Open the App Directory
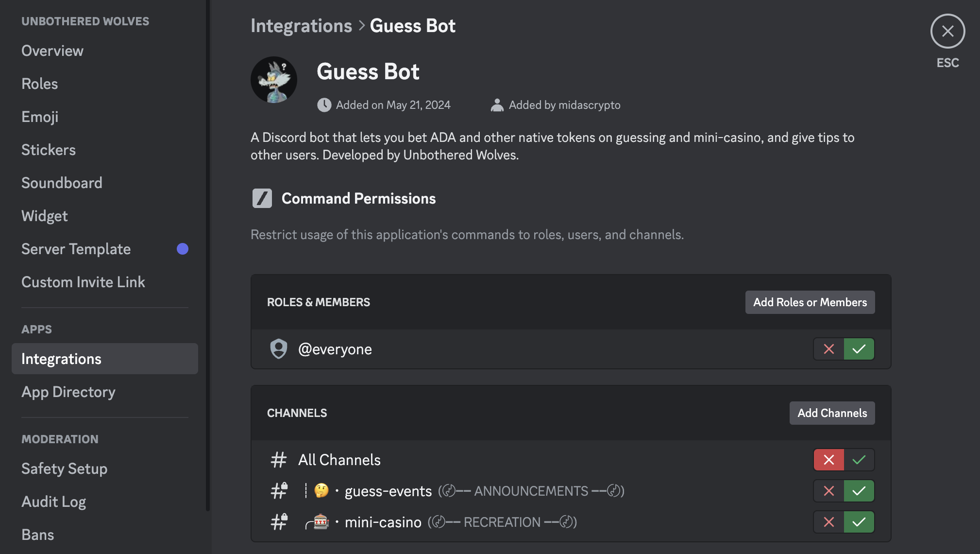The width and height of the screenshot is (980, 554). pos(68,392)
